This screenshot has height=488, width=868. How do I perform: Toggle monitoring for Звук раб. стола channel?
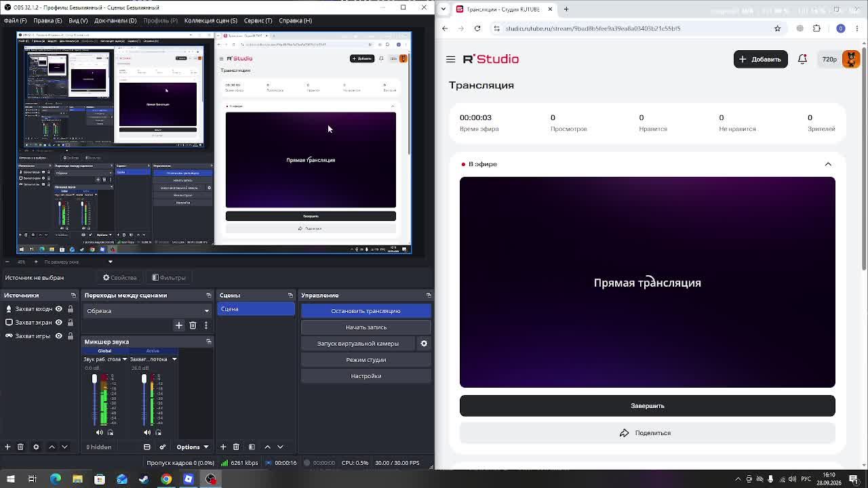tap(111, 432)
